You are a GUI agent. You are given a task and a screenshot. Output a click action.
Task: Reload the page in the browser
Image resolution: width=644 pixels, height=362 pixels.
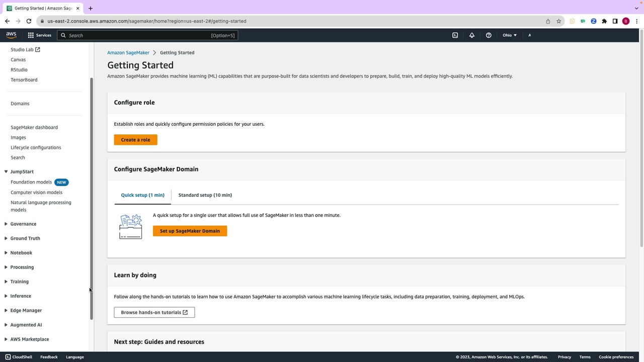pos(29,21)
